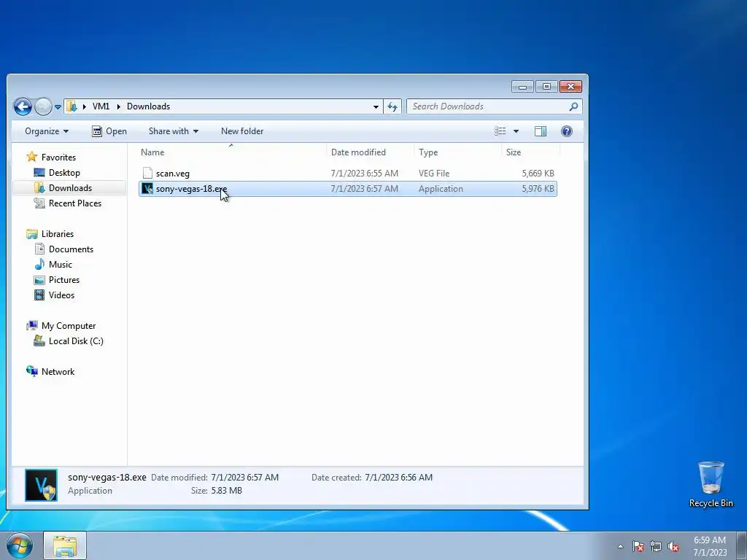Select the Recycle Bin on the desktop

(711, 484)
